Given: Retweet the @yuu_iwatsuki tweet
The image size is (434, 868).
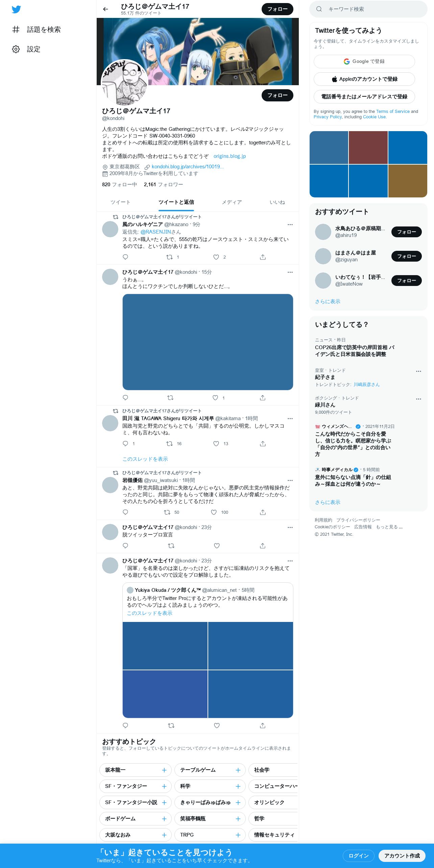Looking at the screenshot, I should coord(167,512).
